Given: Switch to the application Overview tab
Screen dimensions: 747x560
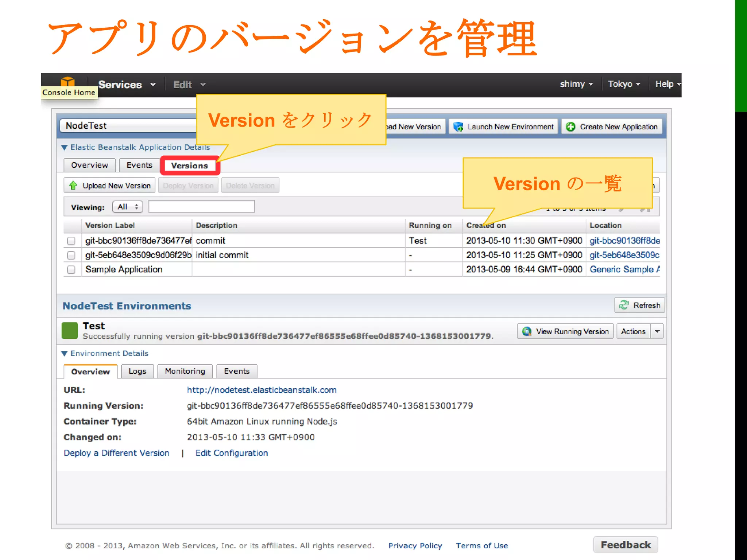Looking at the screenshot, I should click(x=89, y=165).
